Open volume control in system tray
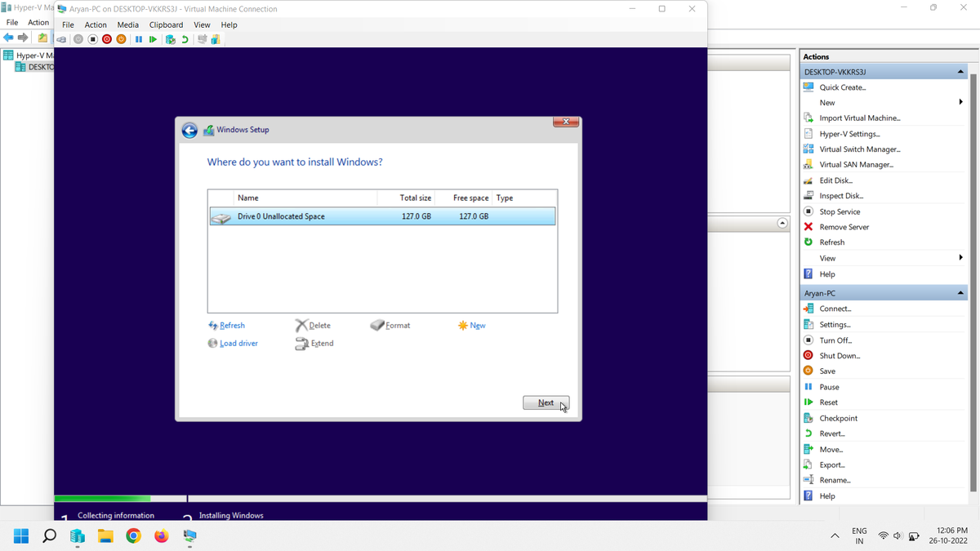This screenshot has height=551, width=980. tap(898, 536)
